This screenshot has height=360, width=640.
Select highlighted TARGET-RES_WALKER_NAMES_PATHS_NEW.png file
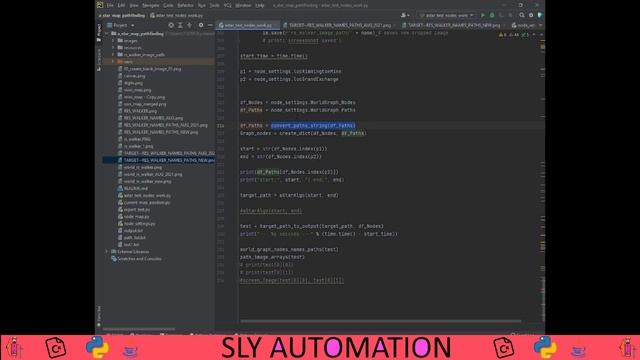click(159, 160)
